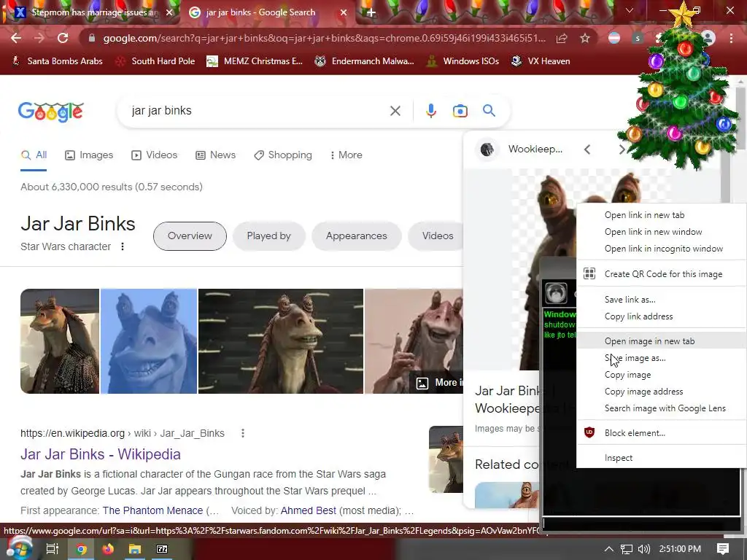Open Endermanch Malwa... bookmark
This screenshot has width=747, height=560.
point(365,61)
